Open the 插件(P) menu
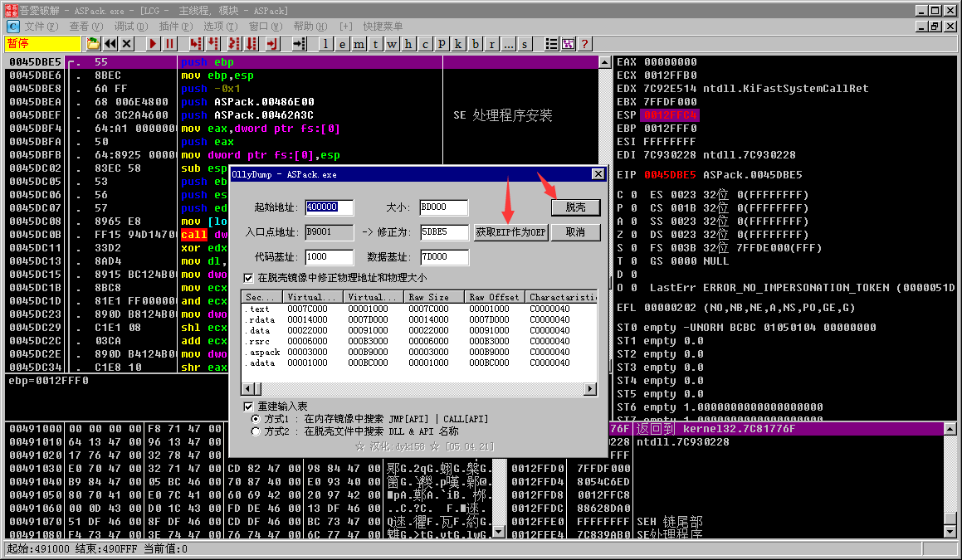 [175, 27]
